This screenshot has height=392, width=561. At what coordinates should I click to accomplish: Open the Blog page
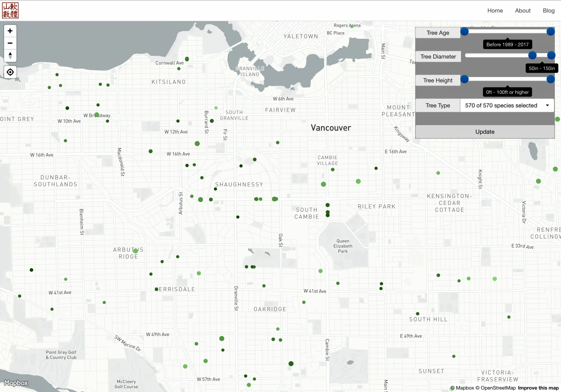click(549, 11)
